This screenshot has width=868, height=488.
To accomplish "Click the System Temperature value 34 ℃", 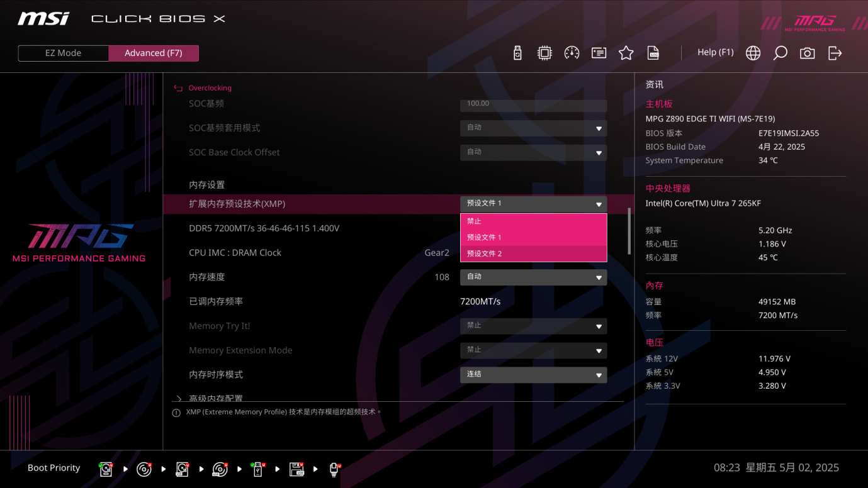I will (x=768, y=161).
